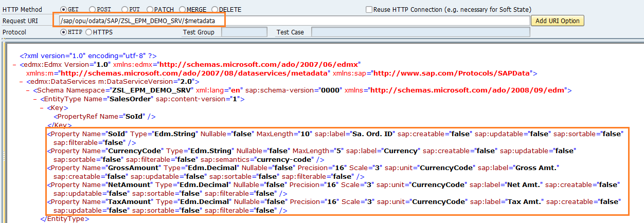Click the xml version declaration line
Viewport: 644px width, 223px height.
coord(88,55)
